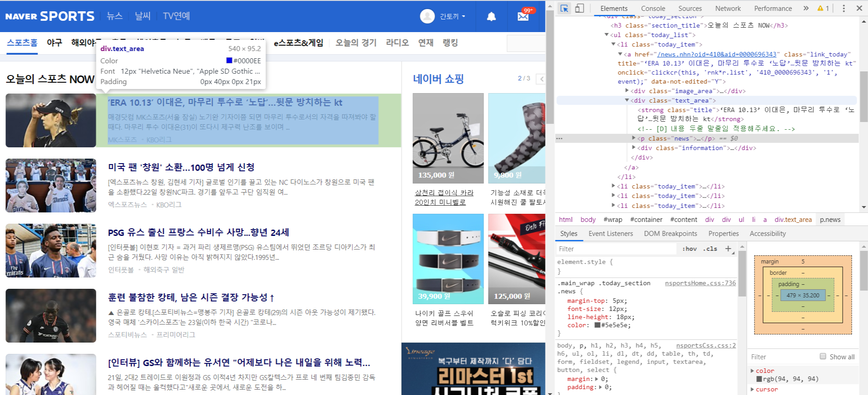Click the user profile avatar
This screenshot has height=395, width=868.
tap(427, 16)
